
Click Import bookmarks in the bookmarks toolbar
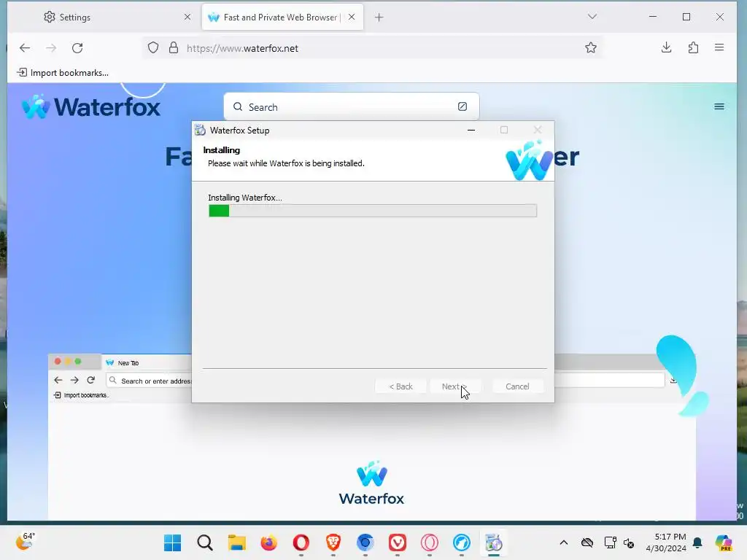(x=63, y=73)
